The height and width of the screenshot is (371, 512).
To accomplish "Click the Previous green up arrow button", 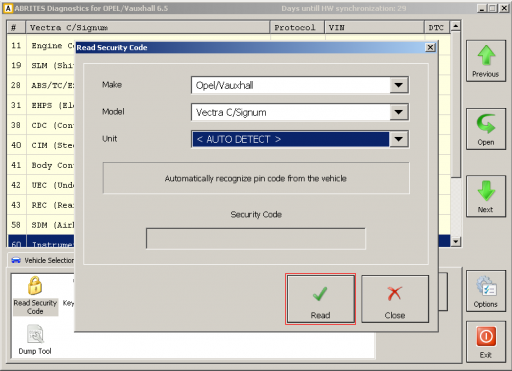I will pyautogui.click(x=486, y=61).
